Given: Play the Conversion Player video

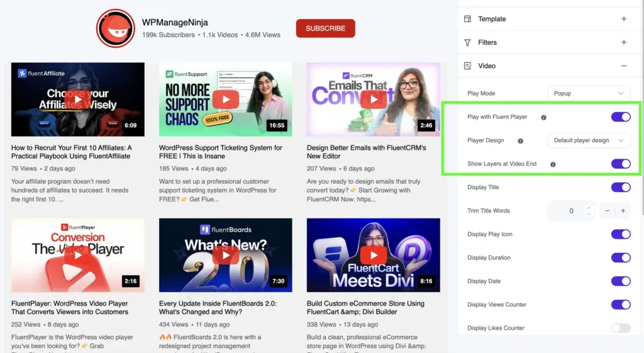Looking at the screenshot, I should 77,255.
